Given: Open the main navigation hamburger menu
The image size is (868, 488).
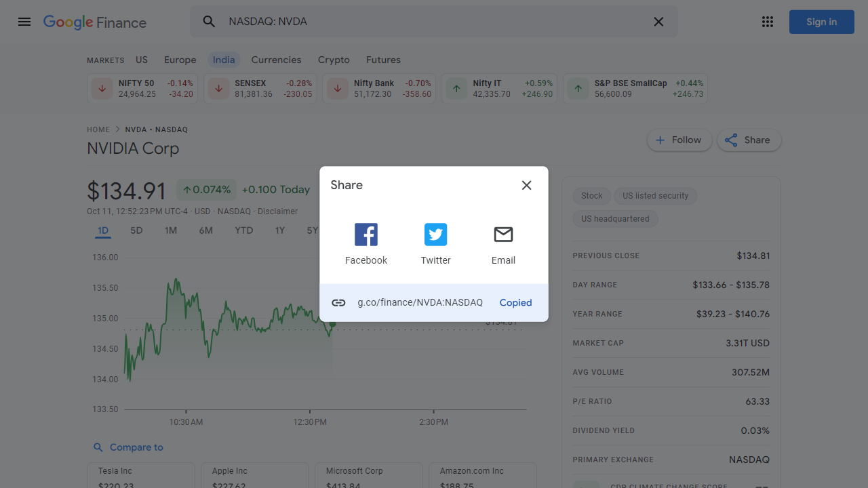Looking at the screenshot, I should 24,21.
